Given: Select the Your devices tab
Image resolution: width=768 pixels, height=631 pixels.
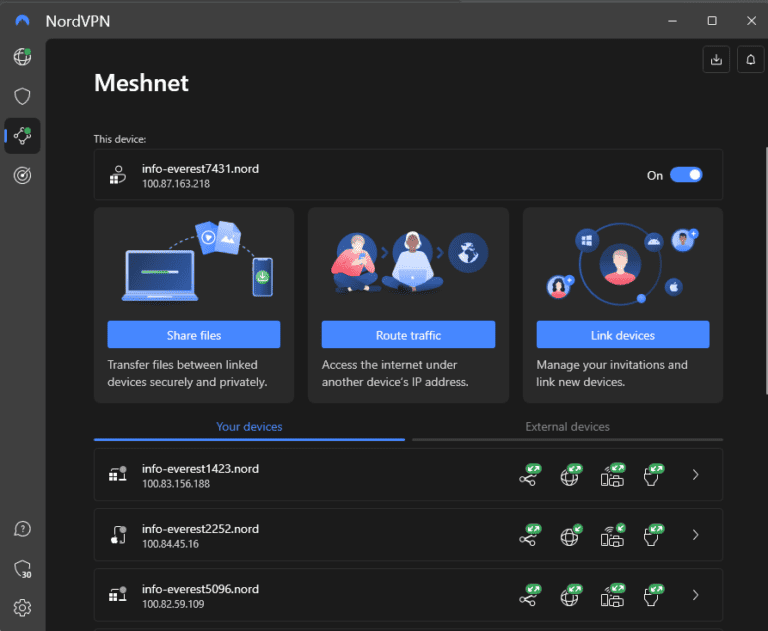Looking at the screenshot, I should pos(249,427).
